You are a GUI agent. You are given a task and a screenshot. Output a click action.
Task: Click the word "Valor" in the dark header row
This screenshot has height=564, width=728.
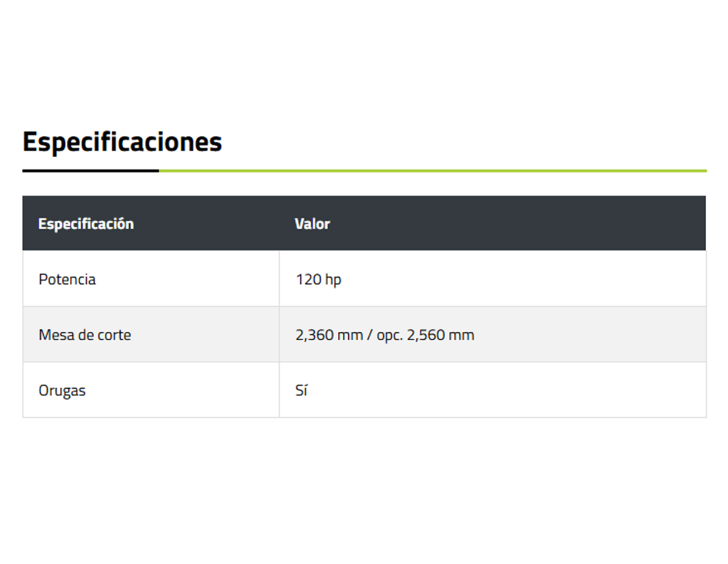(312, 224)
